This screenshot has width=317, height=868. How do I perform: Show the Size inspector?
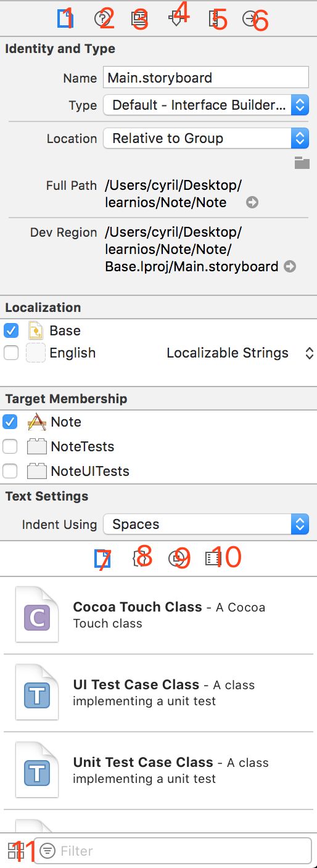coord(213,19)
